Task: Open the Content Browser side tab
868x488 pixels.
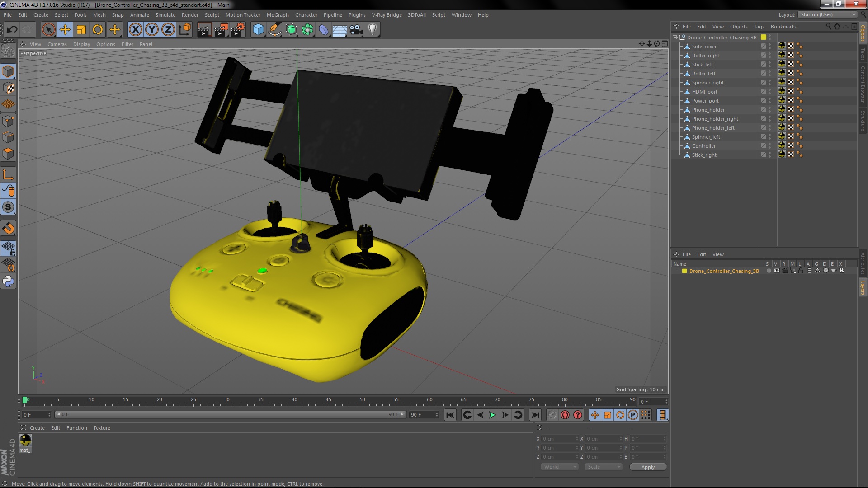Action: click(863, 84)
